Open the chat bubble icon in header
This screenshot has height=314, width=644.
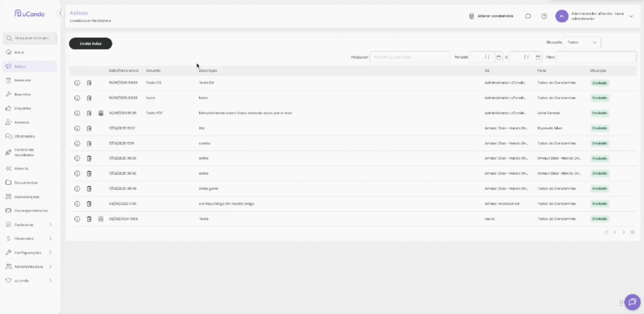528,16
